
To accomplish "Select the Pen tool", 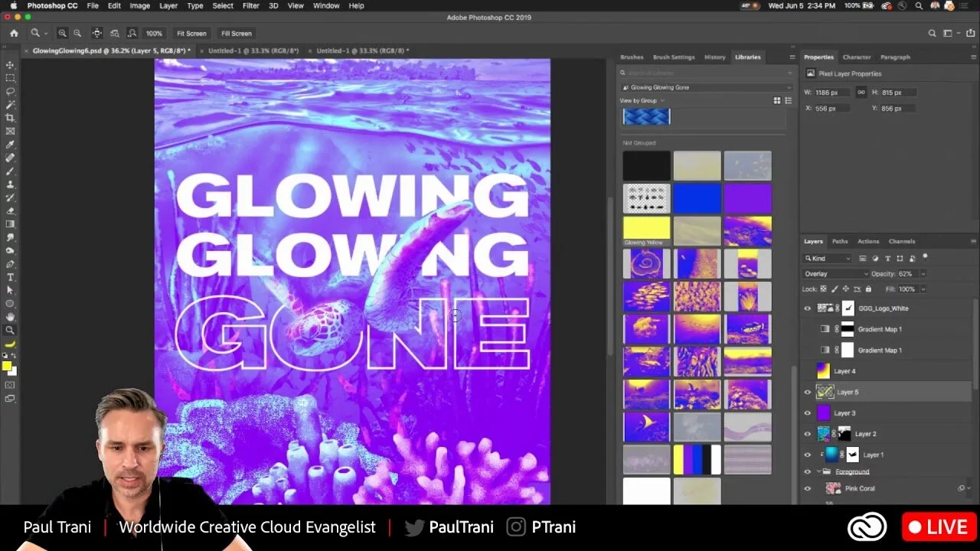I will 10,264.
